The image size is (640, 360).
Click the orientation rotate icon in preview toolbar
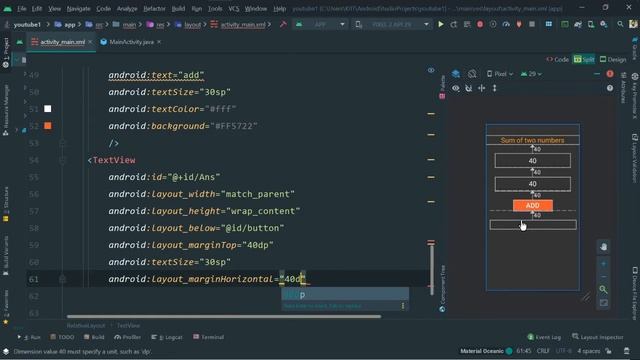coord(472,74)
